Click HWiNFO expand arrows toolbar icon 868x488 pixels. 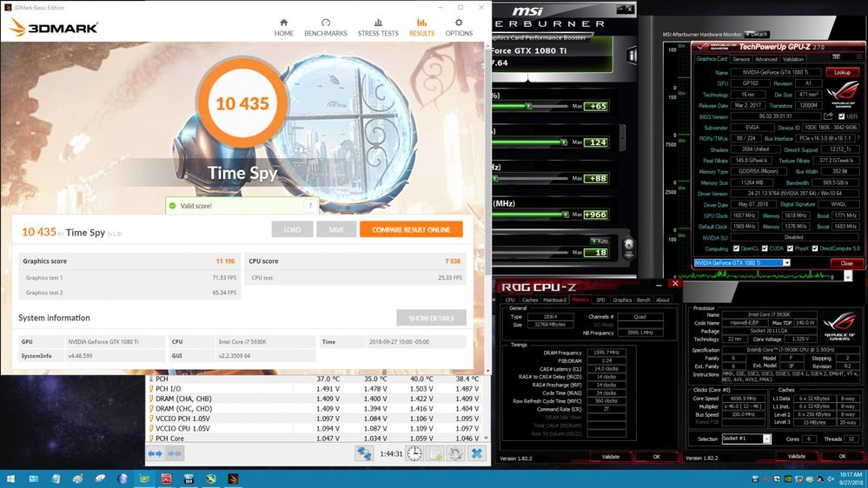(x=155, y=453)
